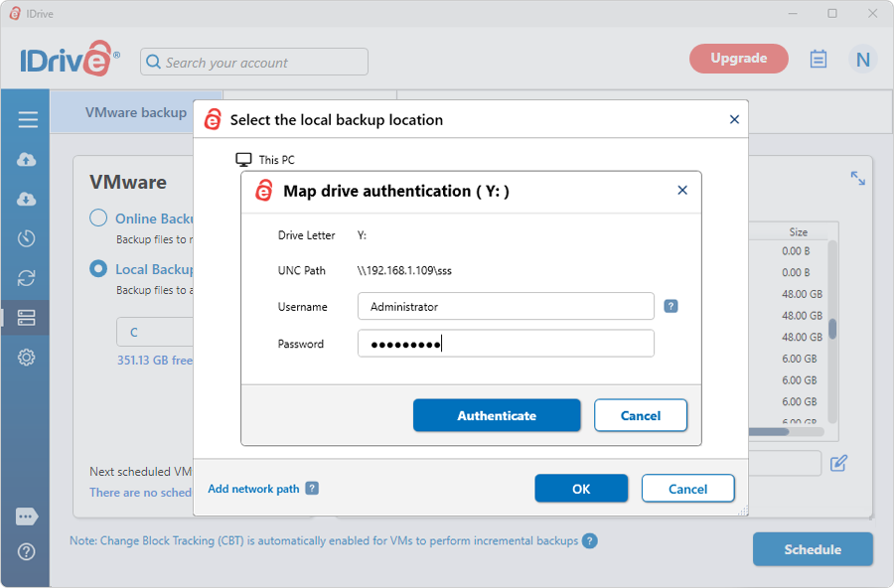Open the cloud Backup section icon
Image resolution: width=894 pixels, height=588 pixels.
point(27,160)
